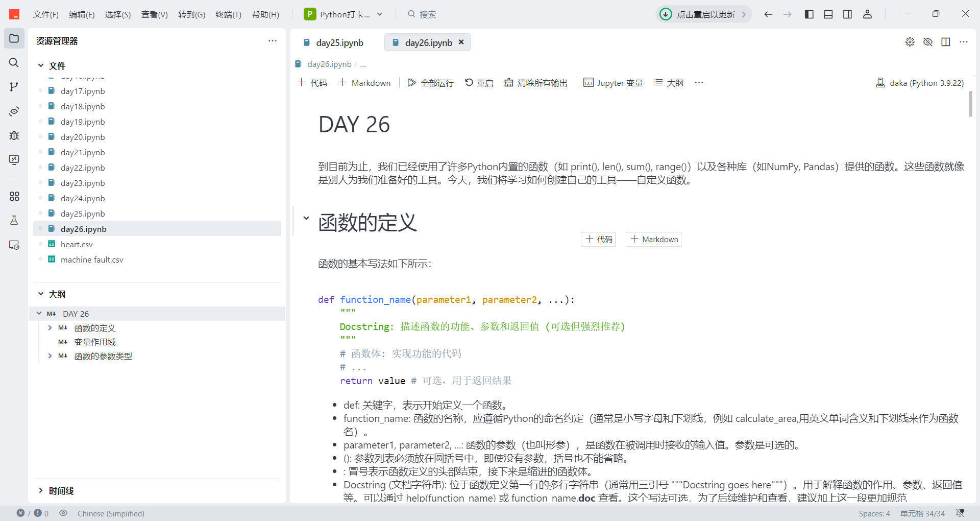Screen dimensions: 980x521
Task: Open the Source Control view
Action: click(x=14, y=87)
